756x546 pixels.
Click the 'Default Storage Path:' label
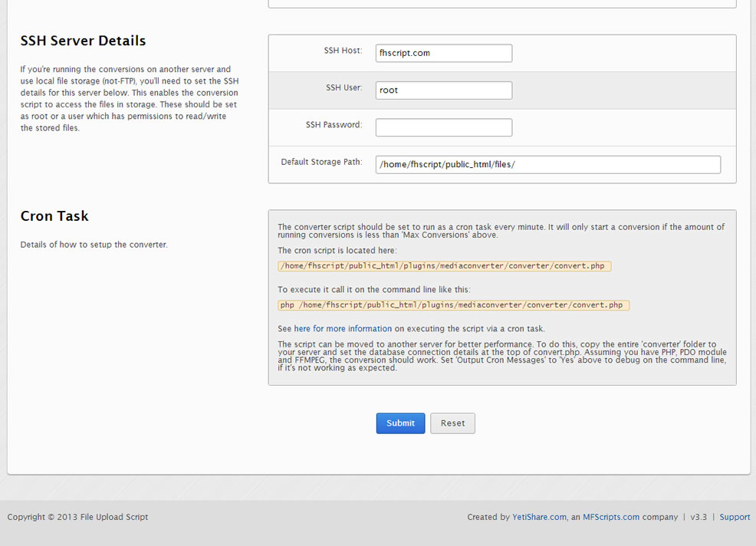click(321, 162)
